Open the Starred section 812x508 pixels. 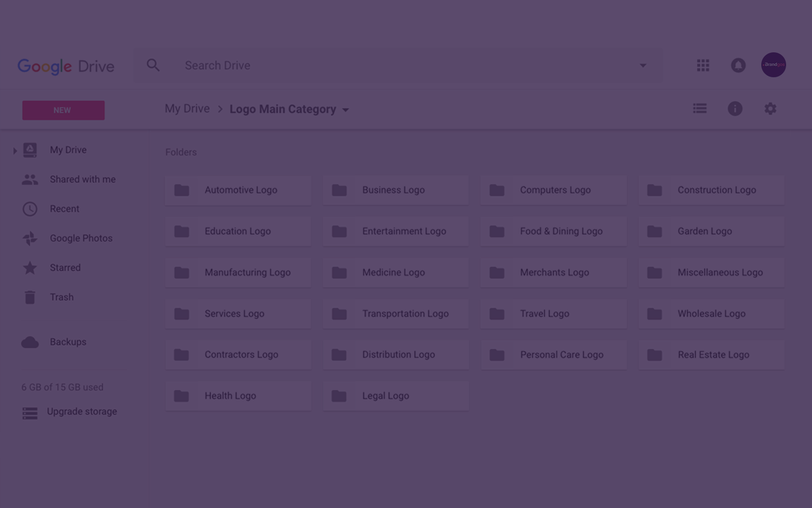coord(65,268)
